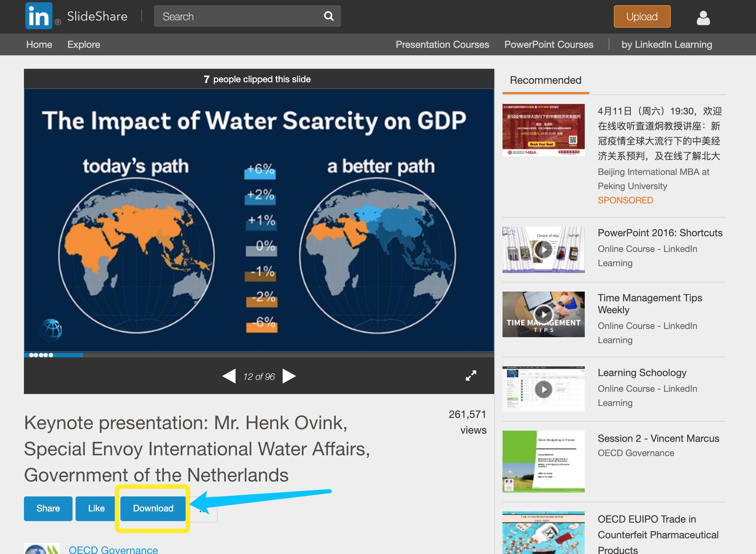Click the Upload button
Viewport: 756px width, 554px height.
[642, 16]
